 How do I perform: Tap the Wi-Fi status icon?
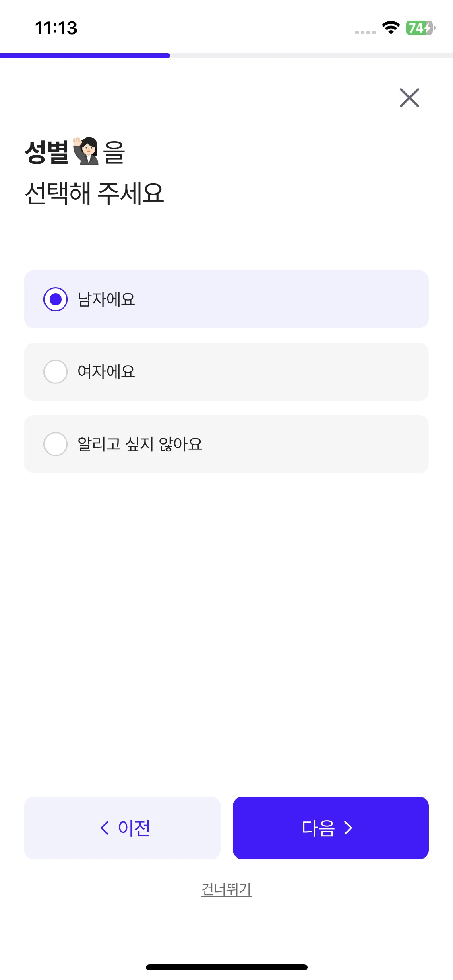(x=391, y=28)
